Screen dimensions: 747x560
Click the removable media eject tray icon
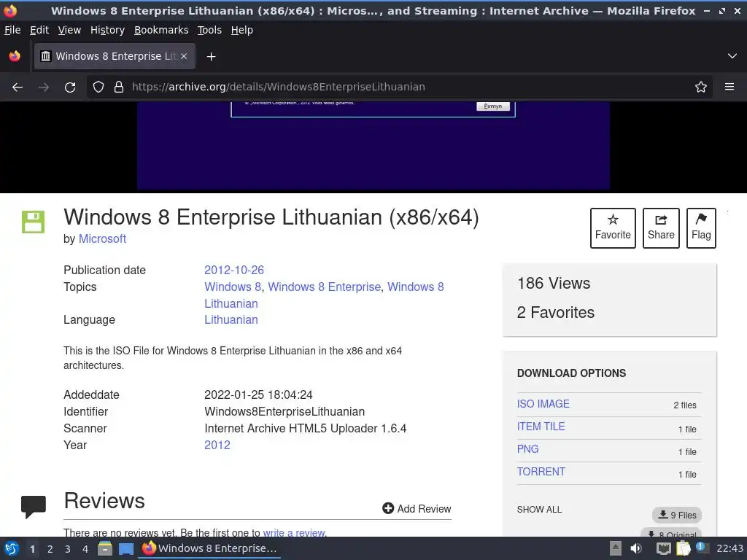616,548
